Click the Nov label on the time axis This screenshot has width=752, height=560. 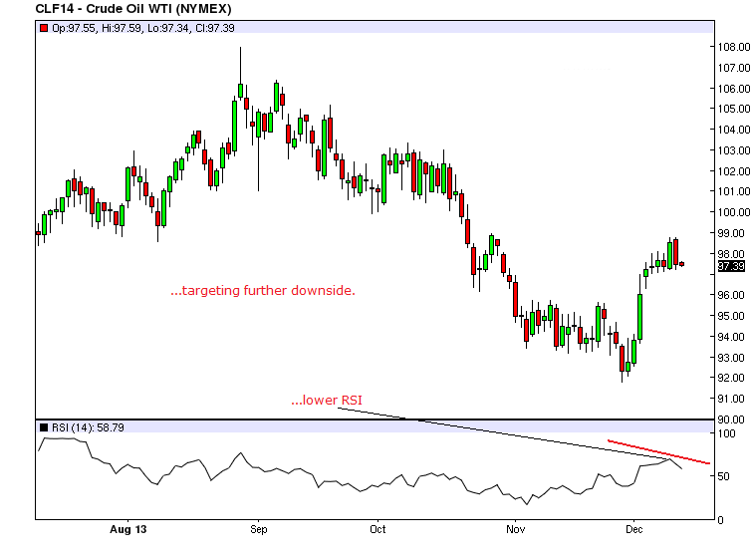coord(514,530)
